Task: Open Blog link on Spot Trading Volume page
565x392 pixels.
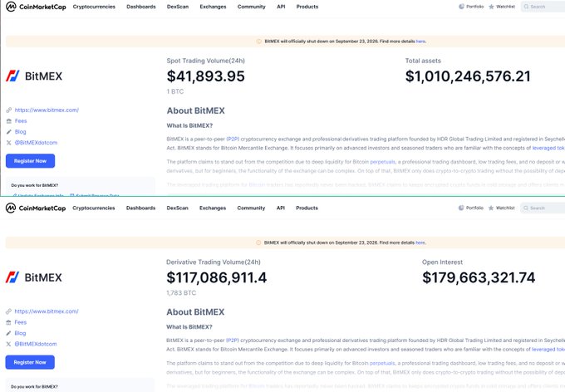Action: click(x=21, y=132)
